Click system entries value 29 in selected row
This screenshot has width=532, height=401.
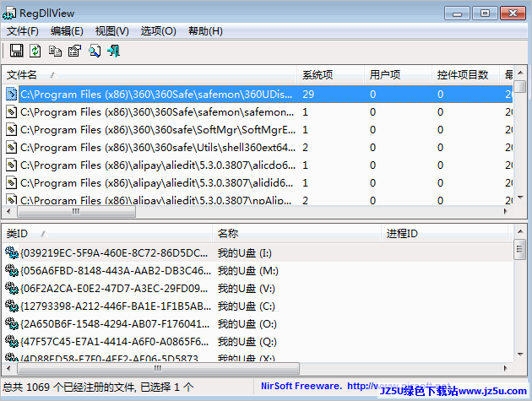click(x=308, y=95)
